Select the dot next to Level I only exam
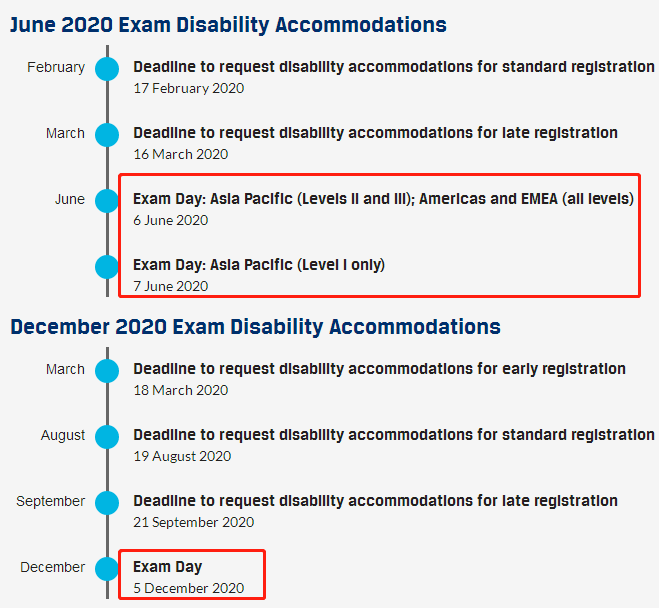Viewport: 659px width, 608px height. pos(107,266)
